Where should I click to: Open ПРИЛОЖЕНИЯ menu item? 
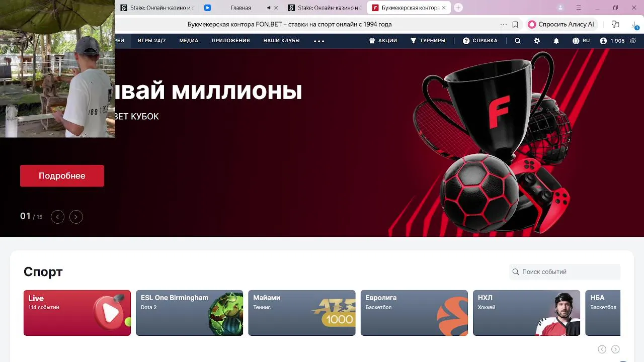(x=230, y=41)
